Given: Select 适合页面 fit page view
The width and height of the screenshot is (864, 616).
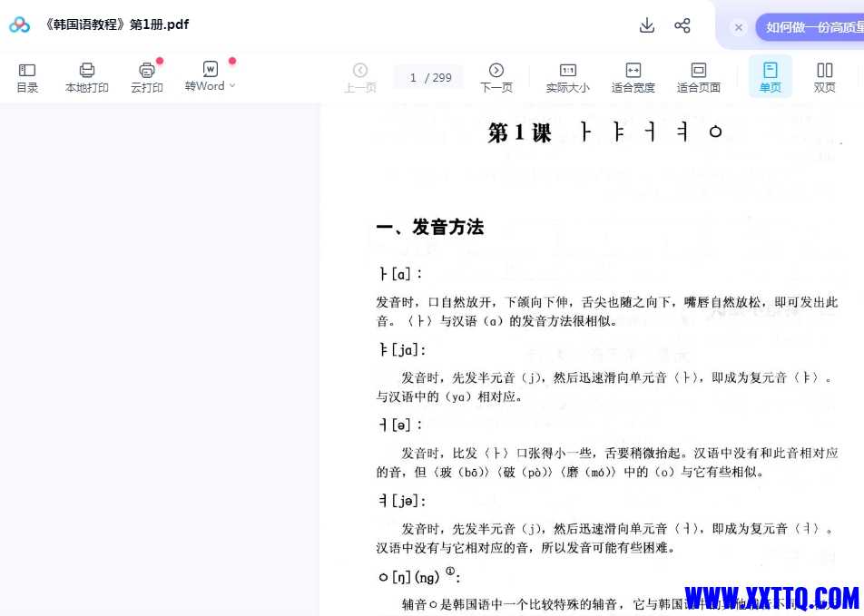Looking at the screenshot, I should (698, 78).
